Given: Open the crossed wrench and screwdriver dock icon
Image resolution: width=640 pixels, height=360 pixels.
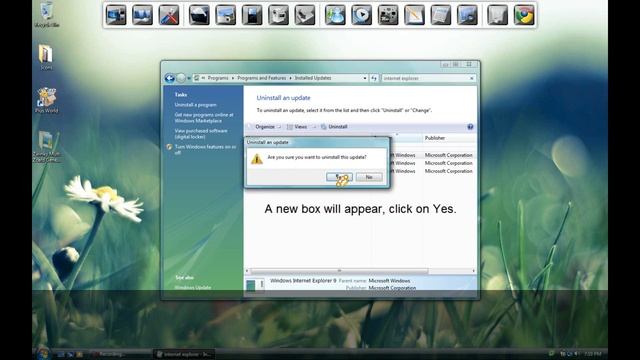Looking at the screenshot, I should pos(169,15).
